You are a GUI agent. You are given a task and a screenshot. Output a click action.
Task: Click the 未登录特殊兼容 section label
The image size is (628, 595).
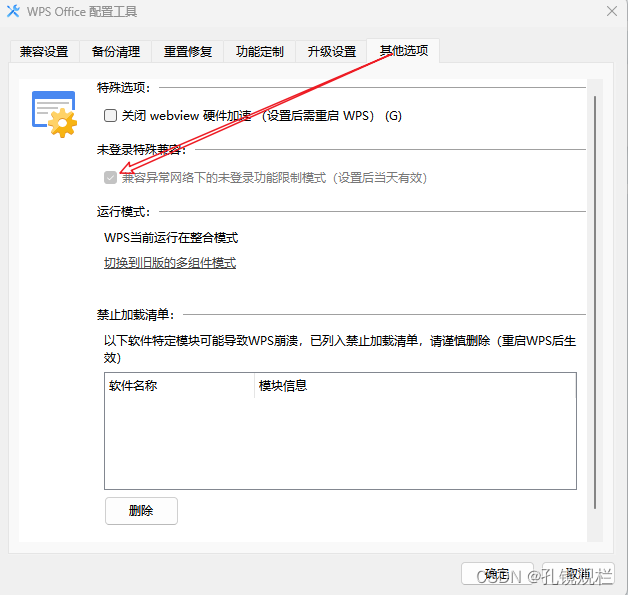[x=141, y=150]
